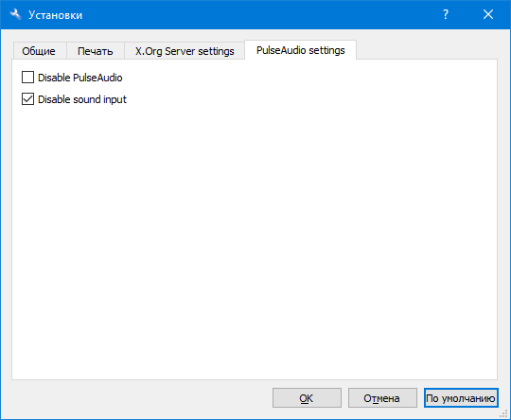Click the "Disable sound input" label text
The height and width of the screenshot is (420, 511).
click(82, 99)
